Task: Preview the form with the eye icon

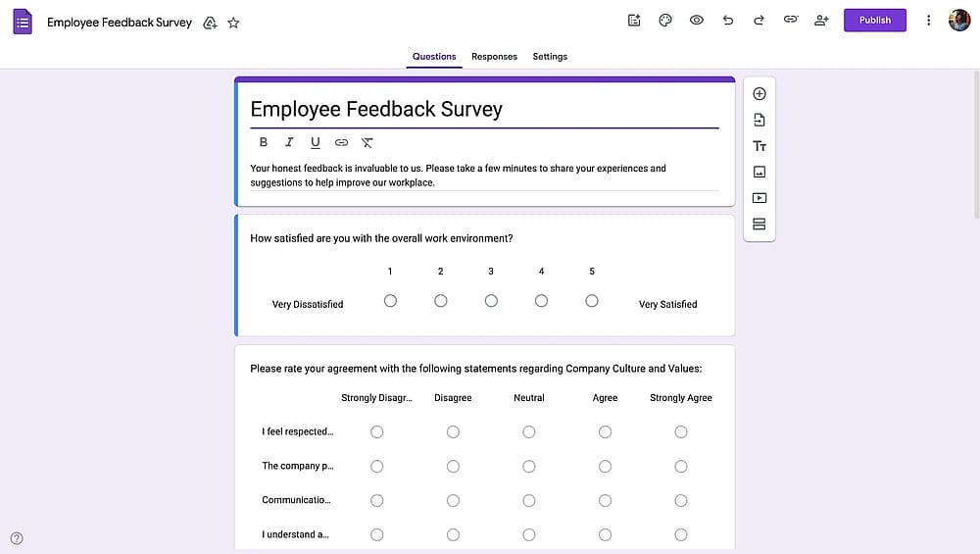Action: [696, 20]
